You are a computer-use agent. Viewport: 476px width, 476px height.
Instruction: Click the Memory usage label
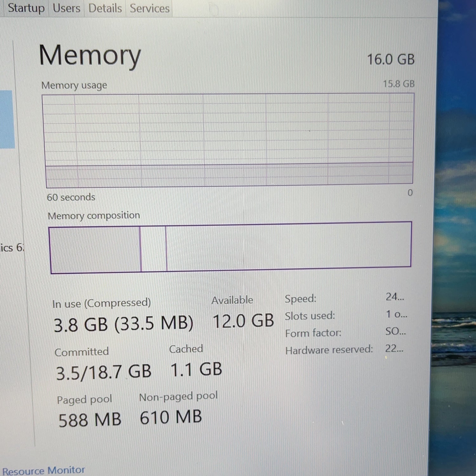click(x=74, y=85)
